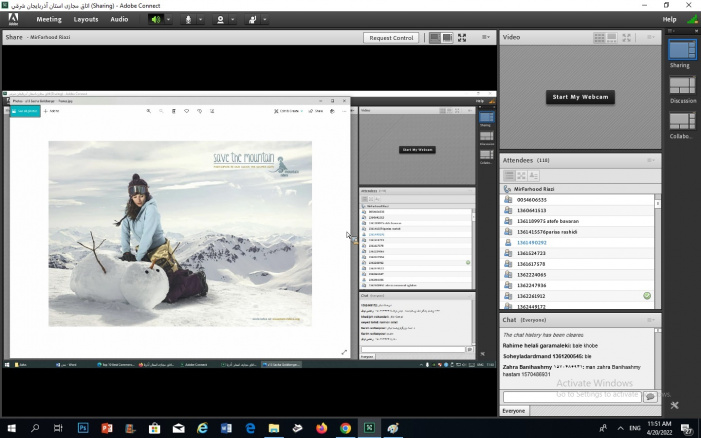Open the Share pod options menu
701x438 pixels.
coord(485,38)
